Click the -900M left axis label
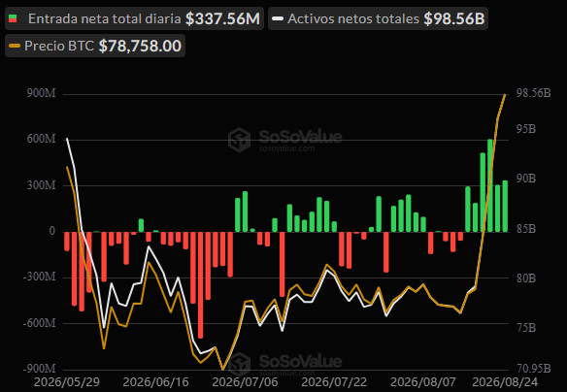The height and width of the screenshot is (392, 567). 40,369
